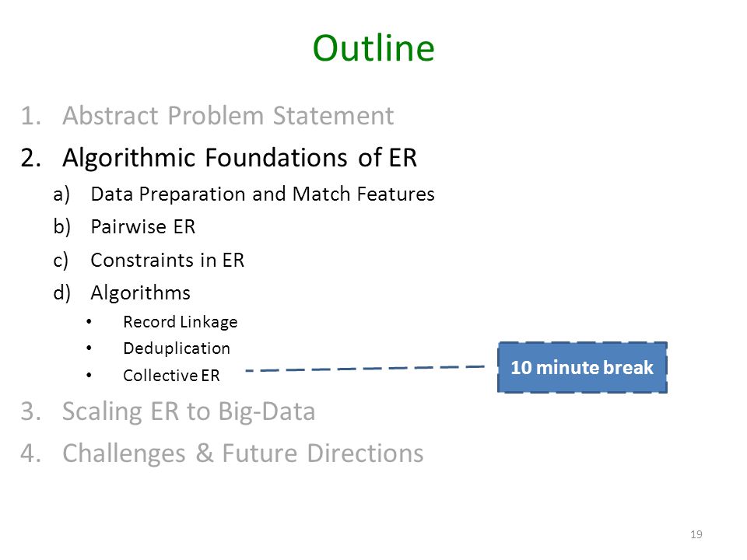The image size is (747, 560).
Task: Click the bullet before Record Linkage
Action: (89, 322)
